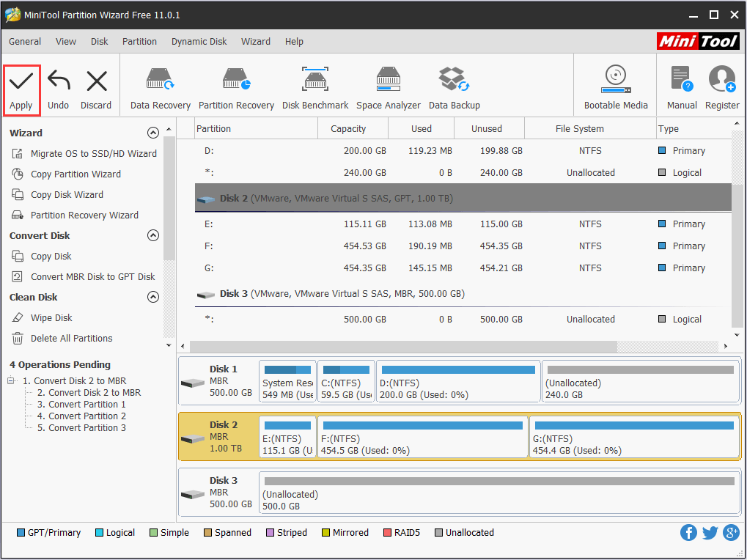Open the Partition menu
Screen dimensions: 747x560
point(139,42)
